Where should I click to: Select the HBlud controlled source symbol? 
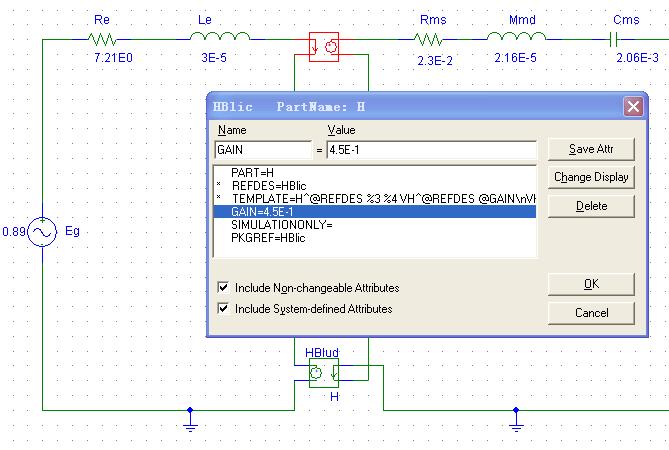324,375
